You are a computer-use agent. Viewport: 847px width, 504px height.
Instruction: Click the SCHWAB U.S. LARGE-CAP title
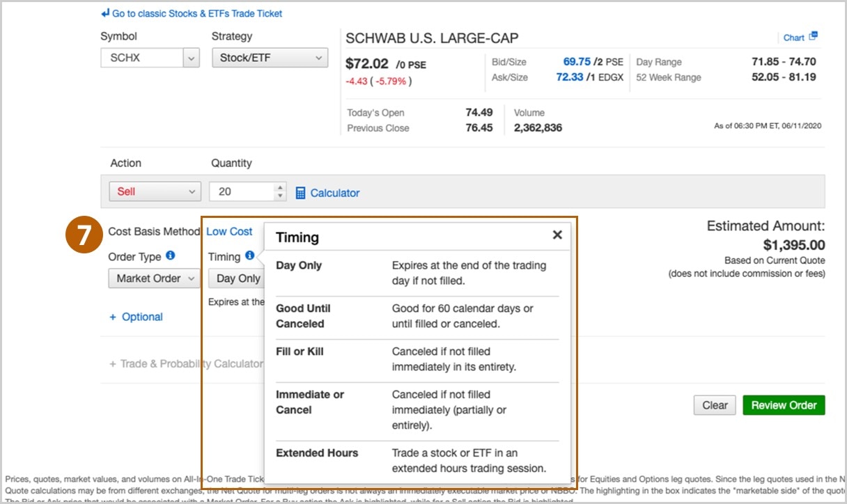coord(432,38)
